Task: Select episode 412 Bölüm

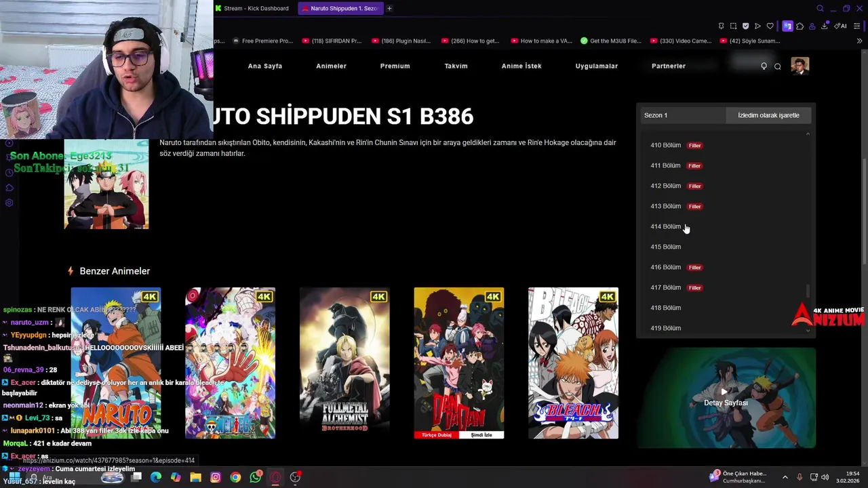Action: [665, 186]
